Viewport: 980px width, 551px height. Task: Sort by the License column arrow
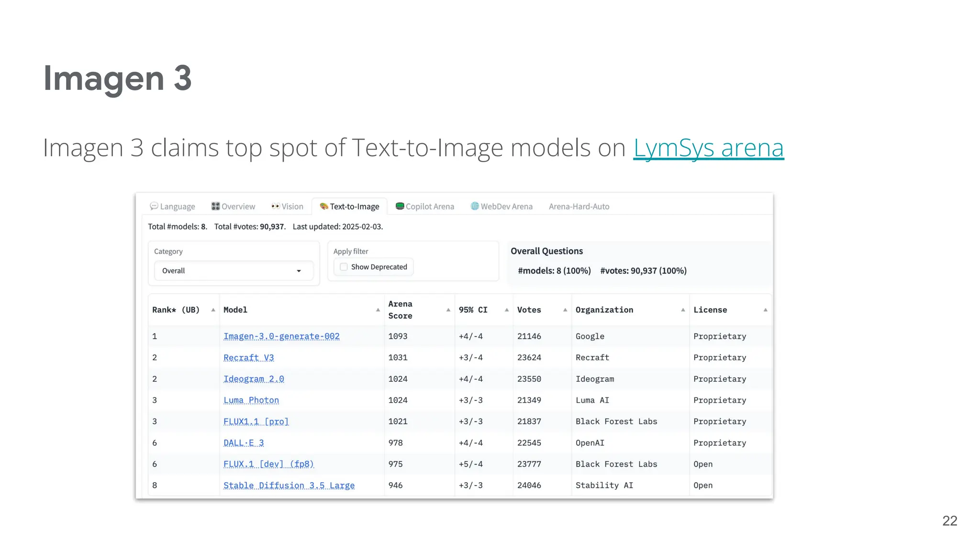click(766, 310)
